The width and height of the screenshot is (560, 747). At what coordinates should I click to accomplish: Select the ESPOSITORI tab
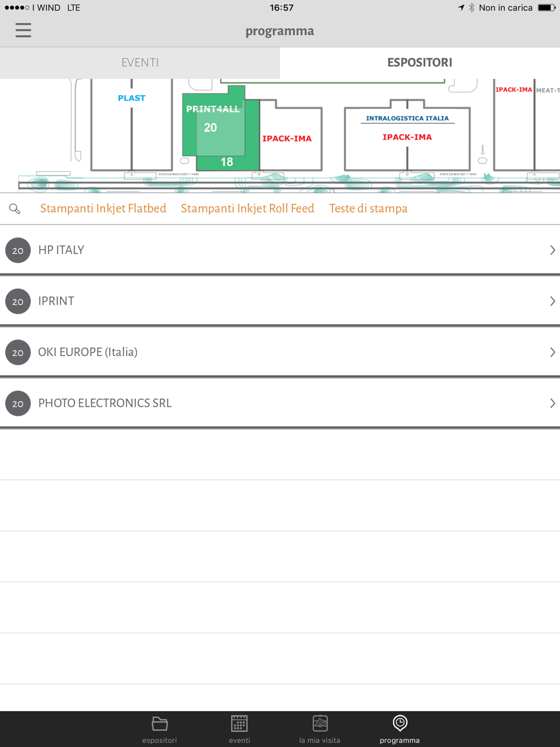pos(419,63)
